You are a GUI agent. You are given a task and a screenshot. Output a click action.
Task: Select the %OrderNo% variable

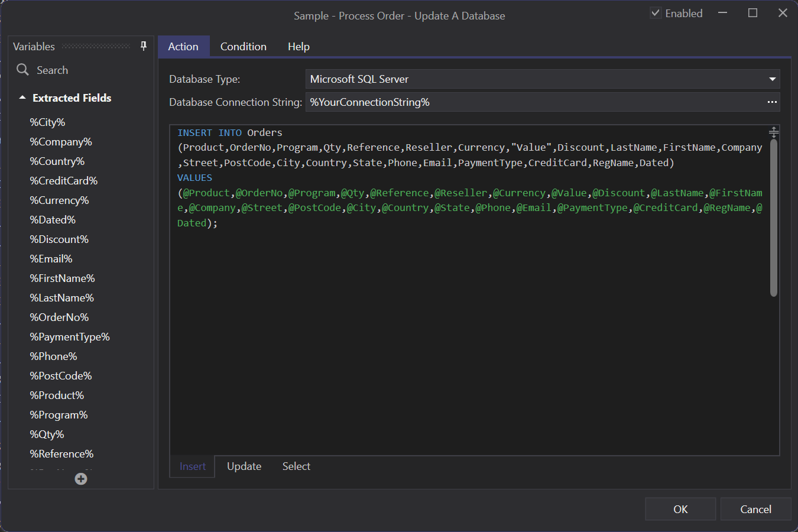pyautogui.click(x=59, y=317)
